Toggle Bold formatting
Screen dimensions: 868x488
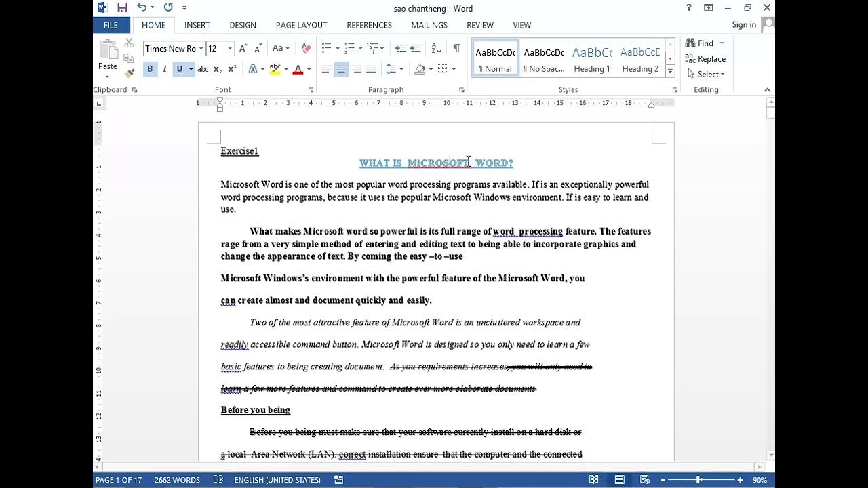(150, 69)
